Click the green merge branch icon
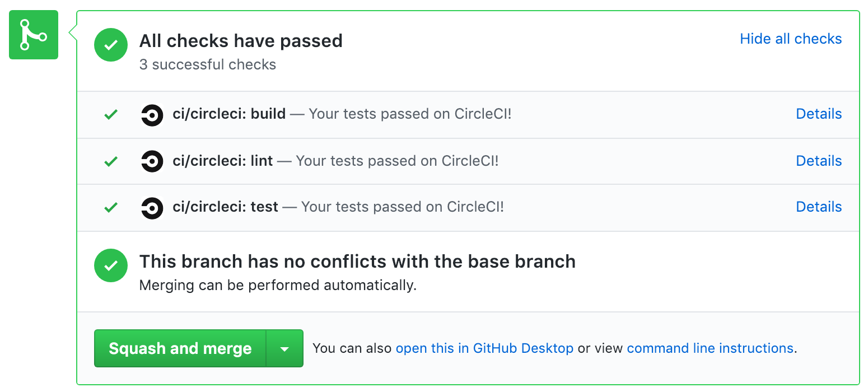 [34, 35]
